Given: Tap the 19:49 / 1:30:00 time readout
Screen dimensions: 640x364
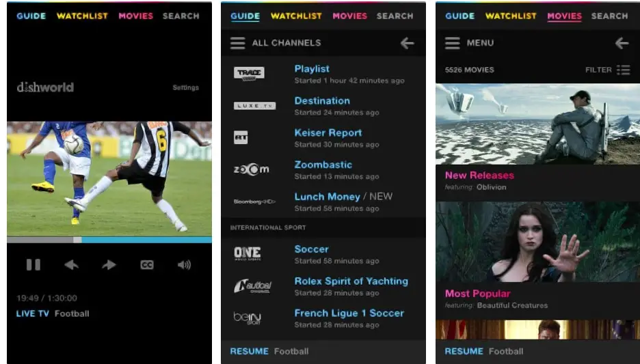Looking at the screenshot, I should coord(46,298).
